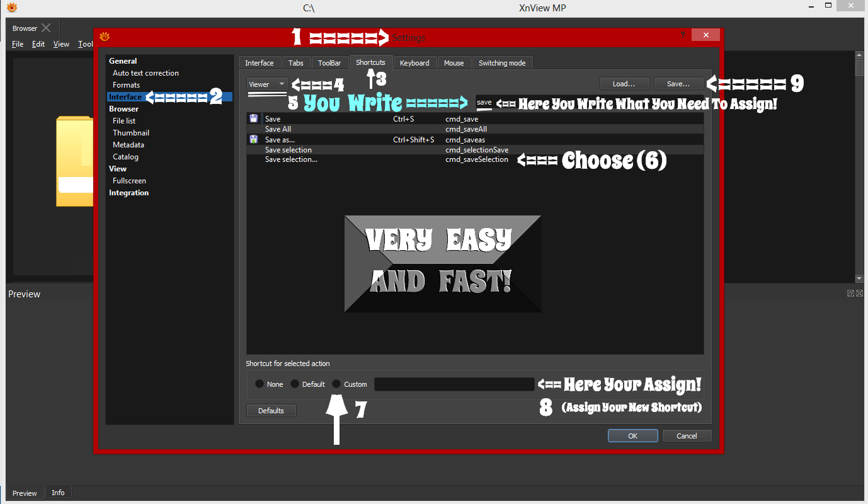Close the Browser tab with its X

(46, 28)
